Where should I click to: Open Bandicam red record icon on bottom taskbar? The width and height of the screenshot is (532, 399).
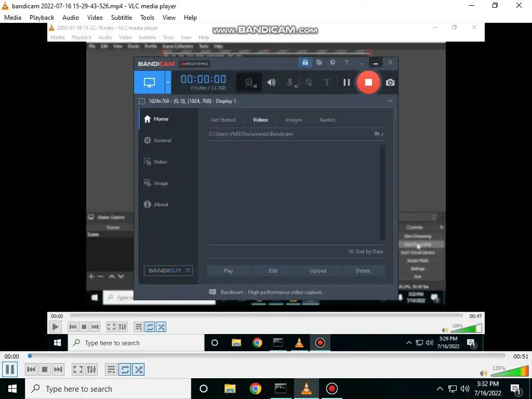pos(332,389)
